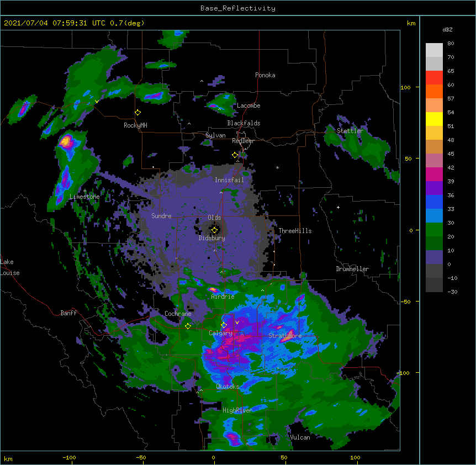This screenshot has height=465, width=476.
Task: Pick the red 60-65 dBZ legend swatch
Action: pos(434,77)
